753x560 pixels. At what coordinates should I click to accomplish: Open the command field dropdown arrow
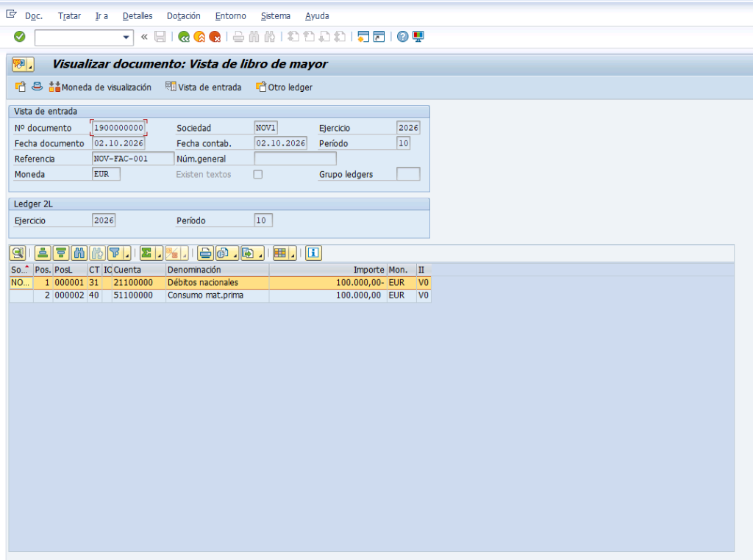point(126,37)
